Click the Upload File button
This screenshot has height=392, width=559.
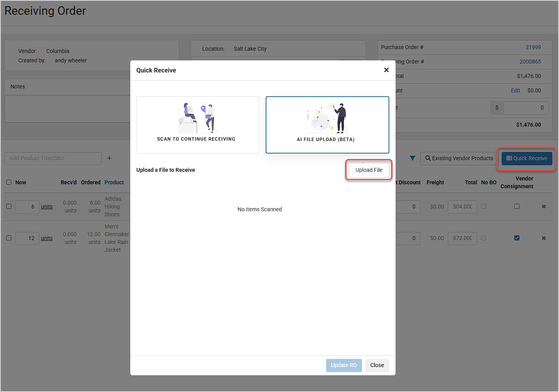pyautogui.click(x=368, y=170)
